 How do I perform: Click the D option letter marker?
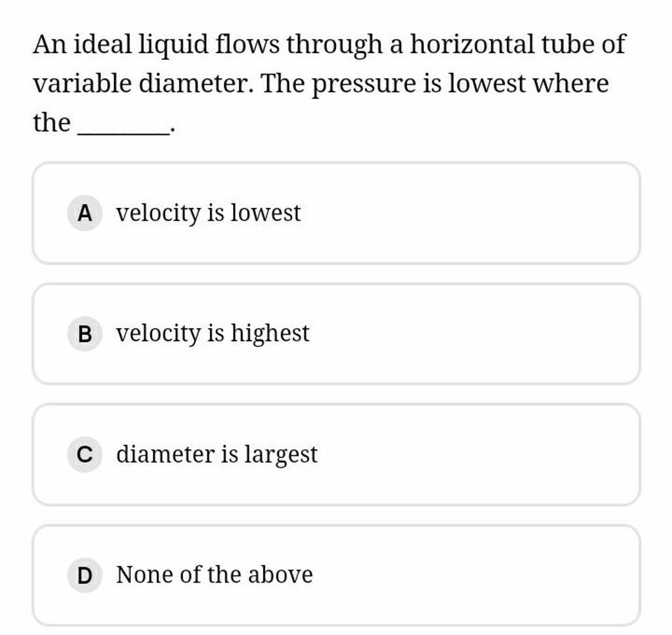tap(83, 575)
